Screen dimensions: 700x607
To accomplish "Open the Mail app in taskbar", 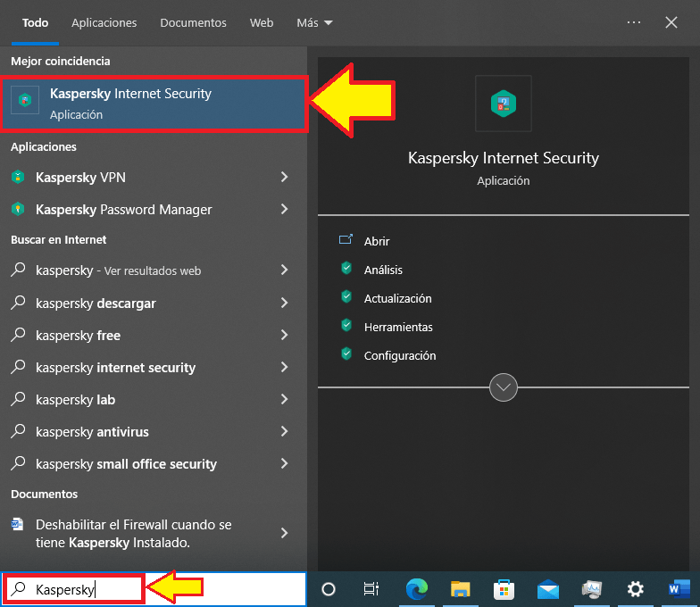I will click(x=547, y=589).
